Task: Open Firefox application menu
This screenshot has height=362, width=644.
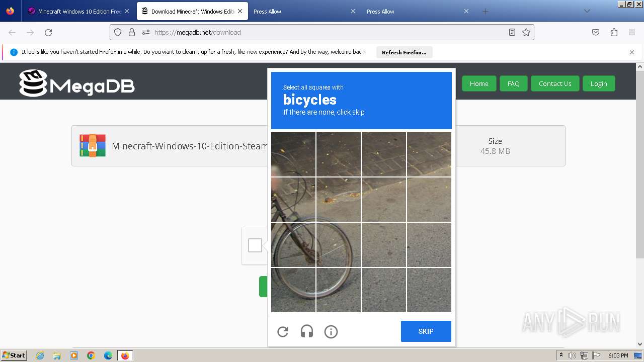Action: 632,32
